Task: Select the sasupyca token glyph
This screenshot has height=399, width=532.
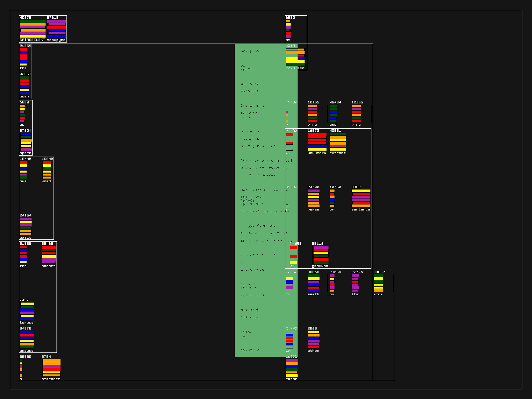Action: [56, 29]
